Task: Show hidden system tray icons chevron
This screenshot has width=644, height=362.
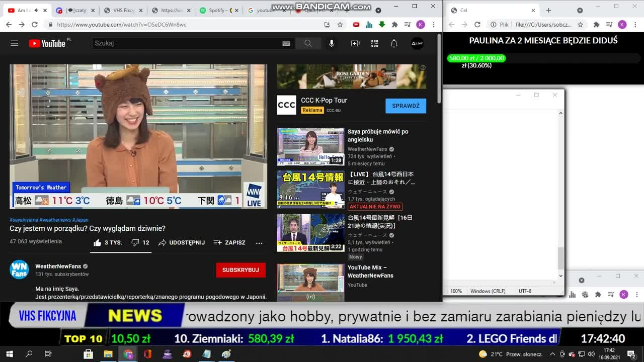Action: pyautogui.click(x=552, y=354)
